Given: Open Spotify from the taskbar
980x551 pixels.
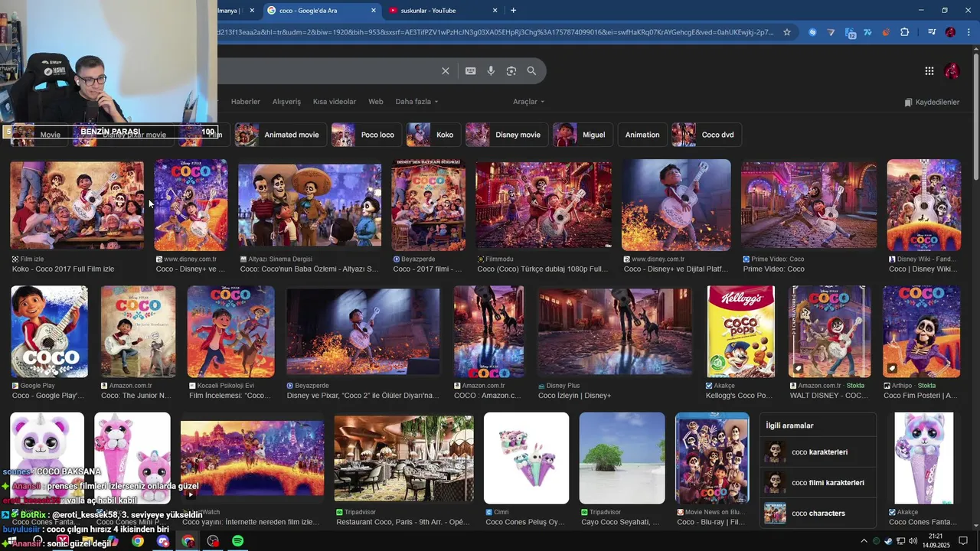Looking at the screenshot, I should 238,541.
